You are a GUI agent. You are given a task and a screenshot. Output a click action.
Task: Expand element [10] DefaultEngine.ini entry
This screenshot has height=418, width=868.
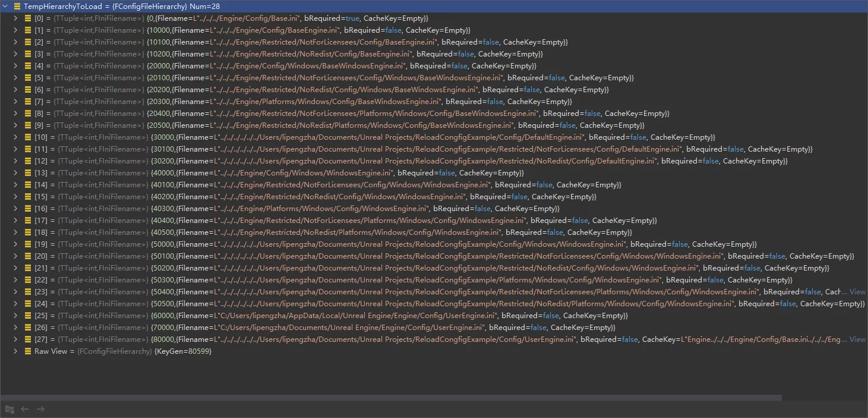[16, 137]
